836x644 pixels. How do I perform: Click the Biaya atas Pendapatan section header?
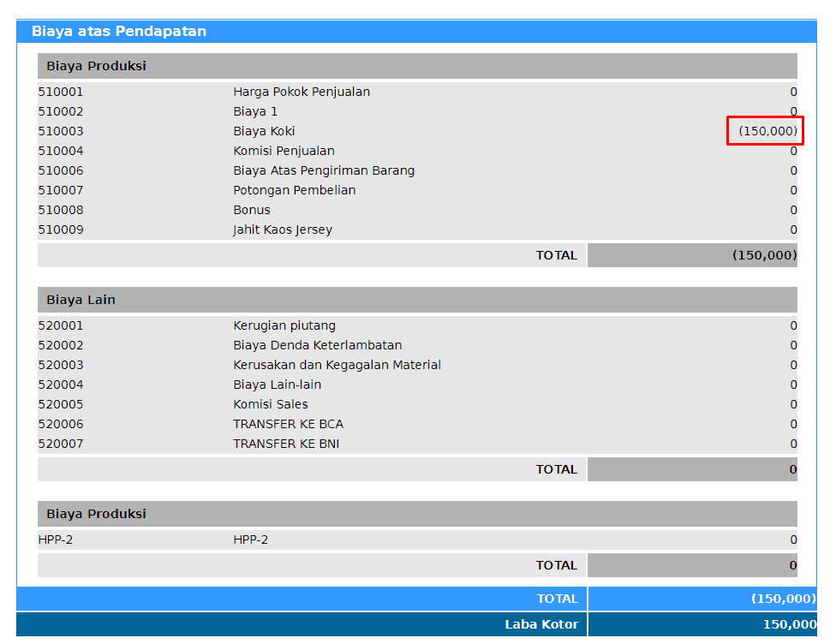click(x=119, y=32)
